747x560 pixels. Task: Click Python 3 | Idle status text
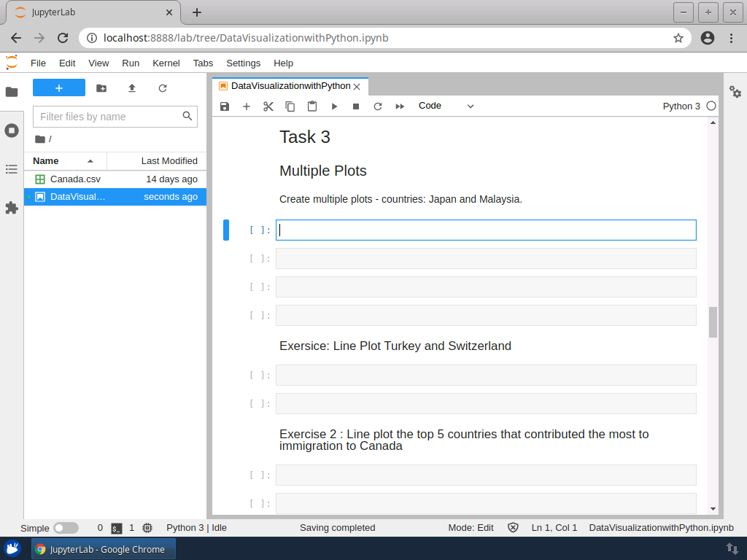tap(196, 528)
